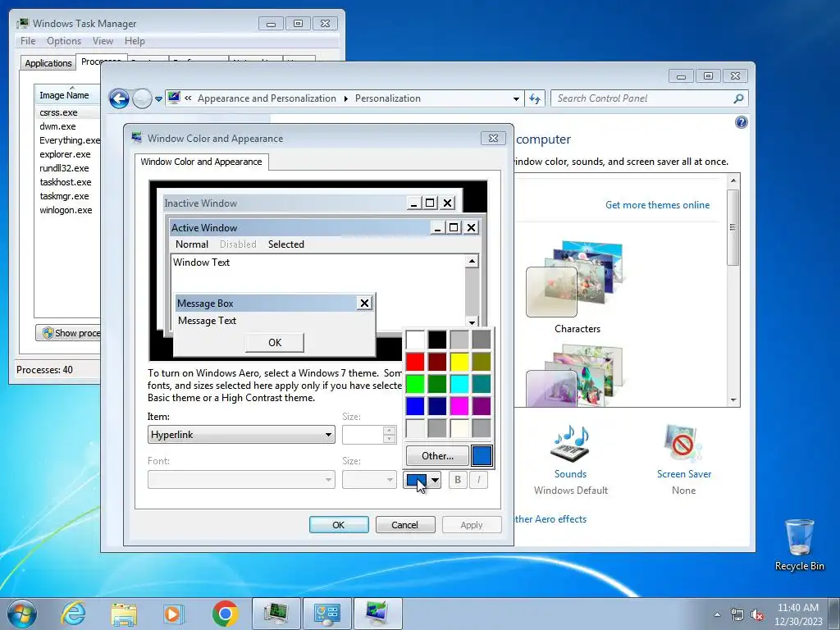Select taskmgr.exe process row
The image size is (840, 630).
[x=64, y=196]
